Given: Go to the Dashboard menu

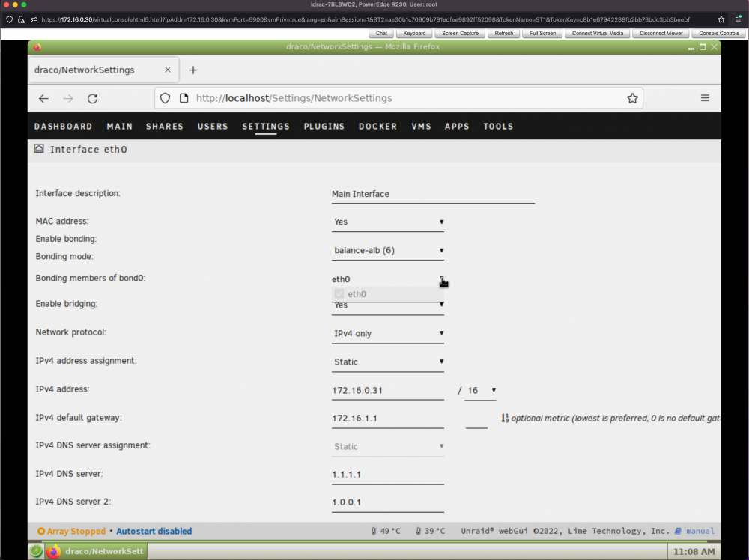Looking at the screenshot, I should 63,127.
